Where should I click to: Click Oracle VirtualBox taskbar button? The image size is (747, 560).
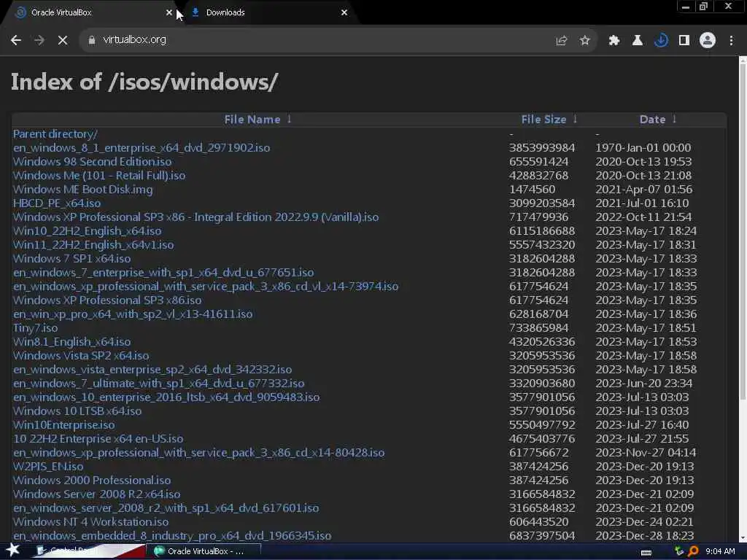pyautogui.click(x=205, y=551)
